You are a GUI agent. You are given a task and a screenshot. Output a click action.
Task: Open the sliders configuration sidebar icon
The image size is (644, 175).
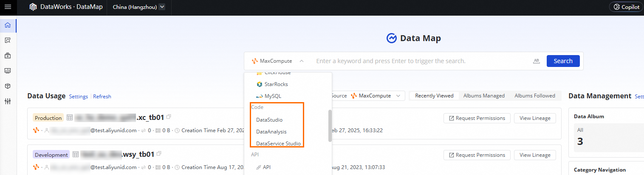coord(8,101)
